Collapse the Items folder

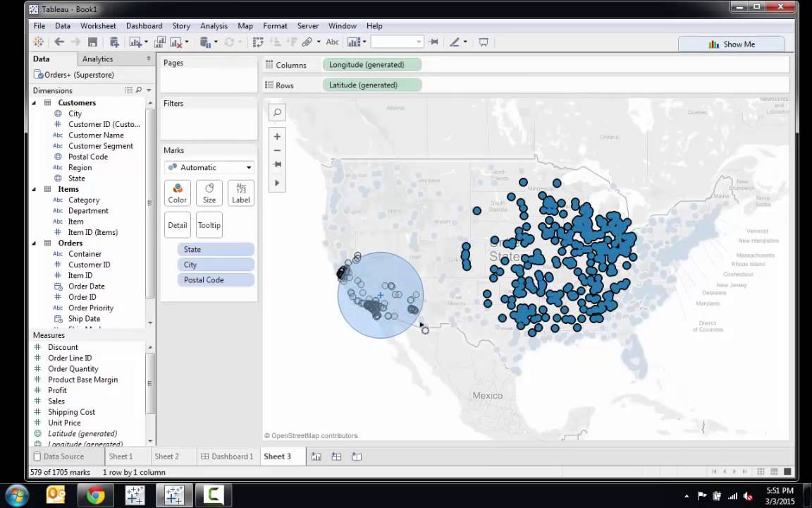click(x=34, y=189)
